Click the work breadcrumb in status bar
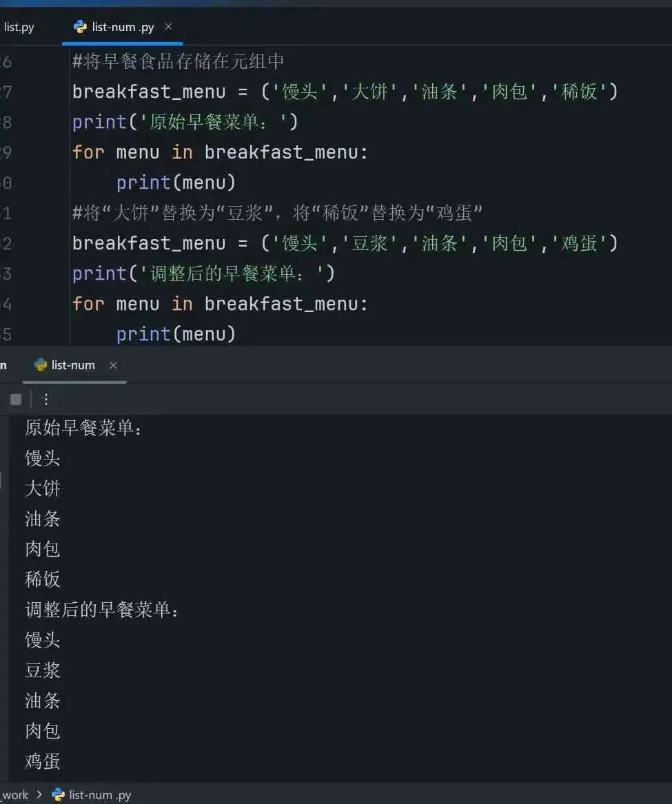Viewport: 672px width, 804px height. click(x=15, y=795)
